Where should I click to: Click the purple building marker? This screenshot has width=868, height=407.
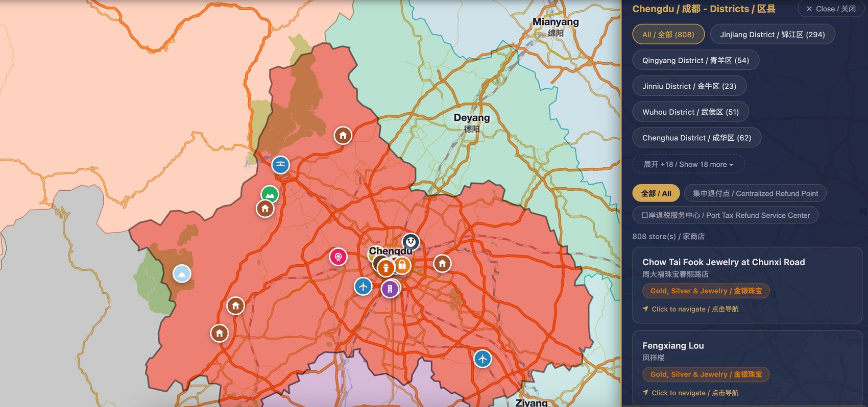(390, 289)
